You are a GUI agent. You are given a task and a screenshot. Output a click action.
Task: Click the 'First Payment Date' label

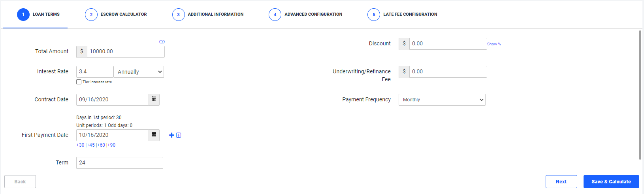tap(45, 135)
